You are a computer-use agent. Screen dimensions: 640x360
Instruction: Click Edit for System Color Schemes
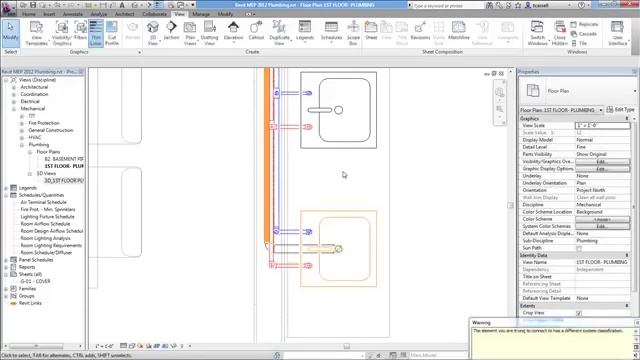(x=602, y=227)
